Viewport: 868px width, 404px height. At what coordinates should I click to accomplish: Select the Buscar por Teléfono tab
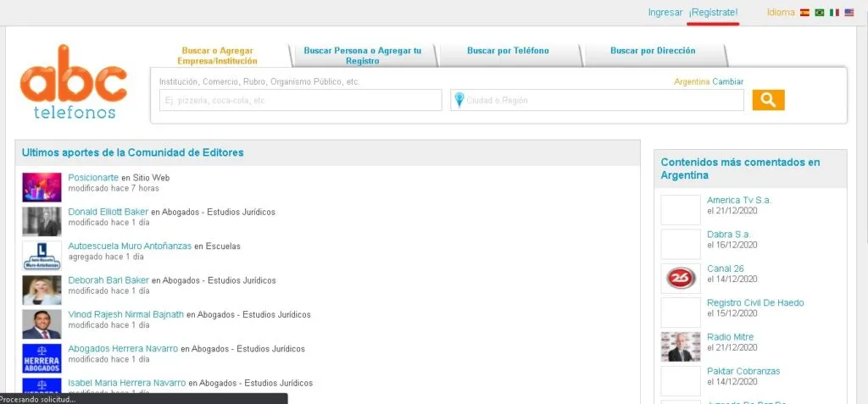508,51
